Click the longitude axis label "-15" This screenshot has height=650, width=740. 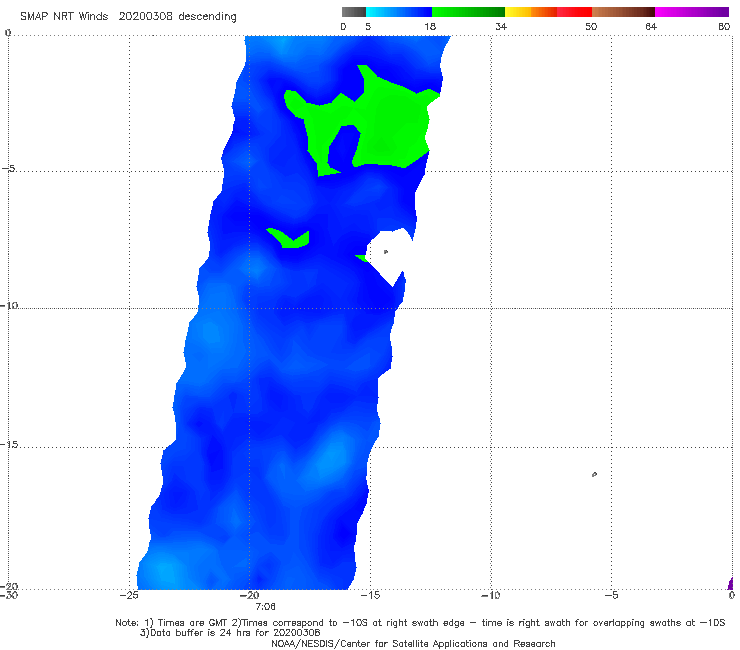click(370, 595)
